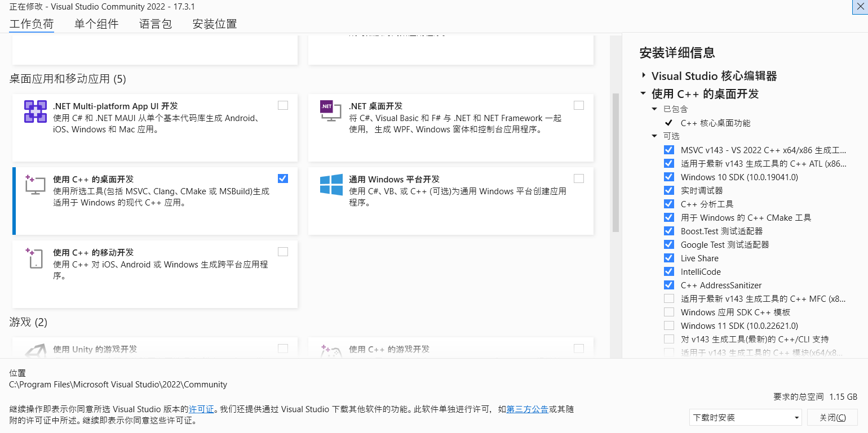The image size is (868, 433).
Task: Click the 使用 C++ 的桌面开发 workload icon
Action: [x=36, y=185]
